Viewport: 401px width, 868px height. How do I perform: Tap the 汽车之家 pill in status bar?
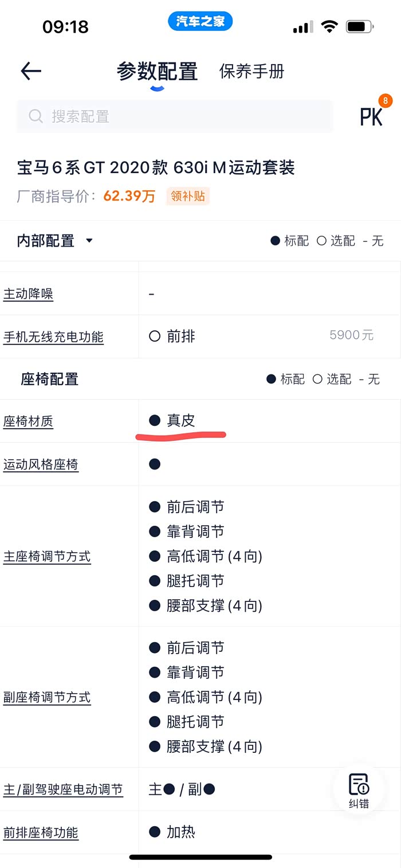[200, 22]
